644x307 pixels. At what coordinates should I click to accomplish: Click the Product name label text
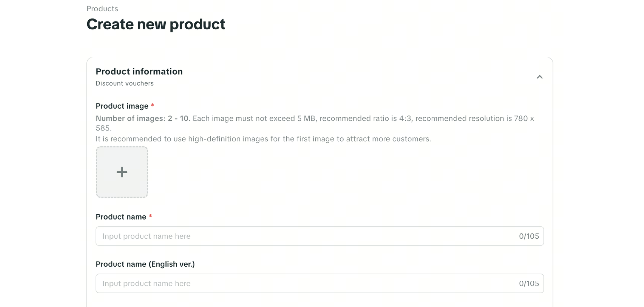(121, 217)
